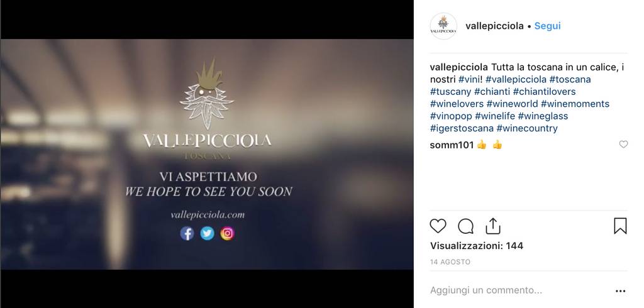Click the Vallepicciola logo in the video

coord(207,110)
